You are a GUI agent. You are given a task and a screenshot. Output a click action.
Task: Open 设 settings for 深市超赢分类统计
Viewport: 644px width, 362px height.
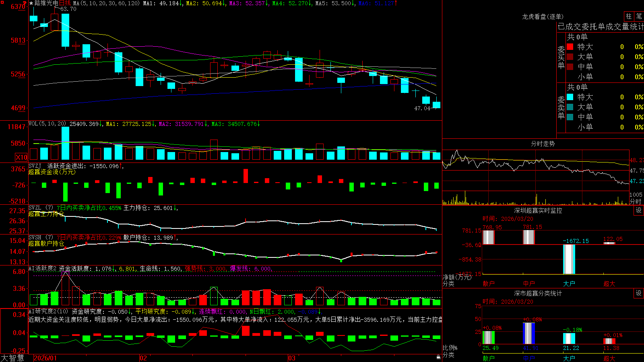(x=639, y=293)
